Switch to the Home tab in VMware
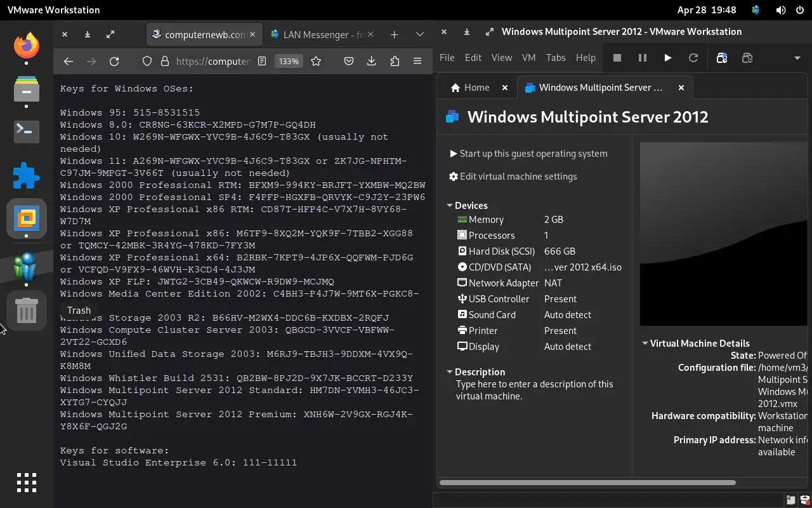The image size is (812, 508). [470, 88]
